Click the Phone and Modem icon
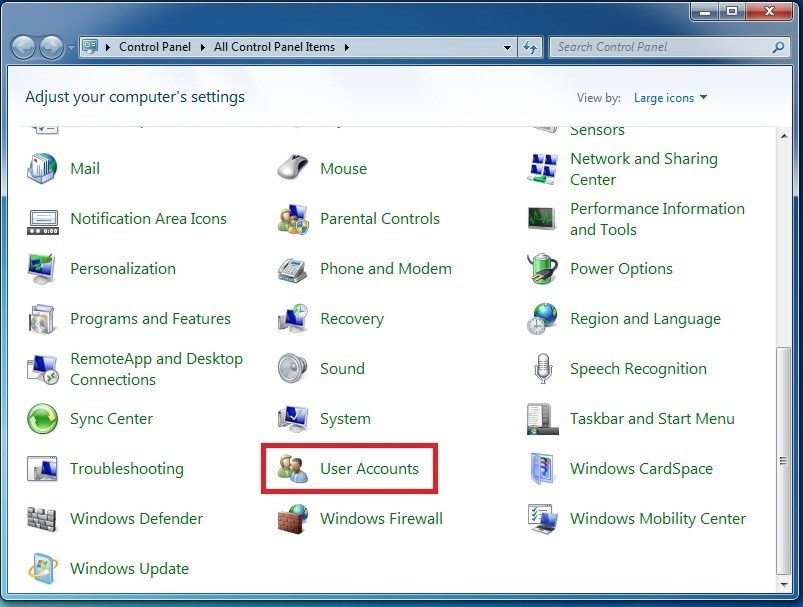 [x=292, y=270]
